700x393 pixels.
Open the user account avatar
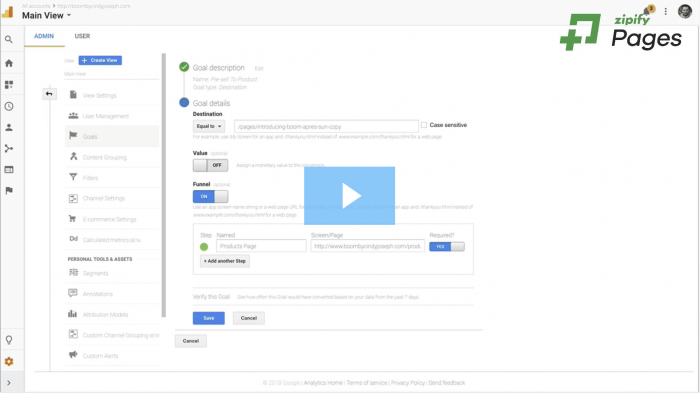pyautogui.click(x=684, y=11)
